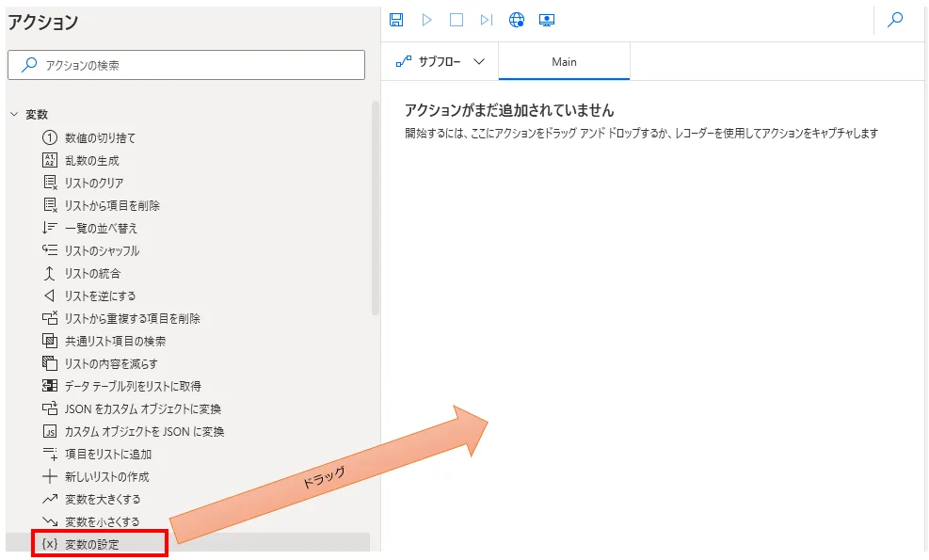
Task: Start the desktop recorder monitor icon
Action: pyautogui.click(x=546, y=20)
